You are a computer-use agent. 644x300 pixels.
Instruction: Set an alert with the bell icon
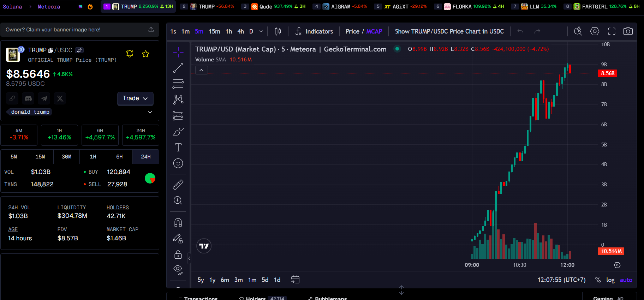pyautogui.click(x=130, y=54)
